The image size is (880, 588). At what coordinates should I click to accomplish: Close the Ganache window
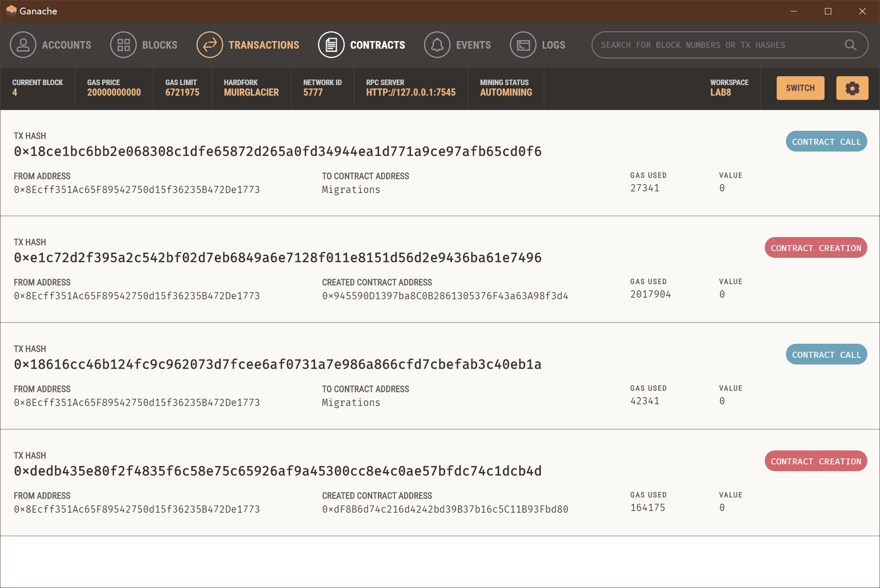[x=862, y=11]
